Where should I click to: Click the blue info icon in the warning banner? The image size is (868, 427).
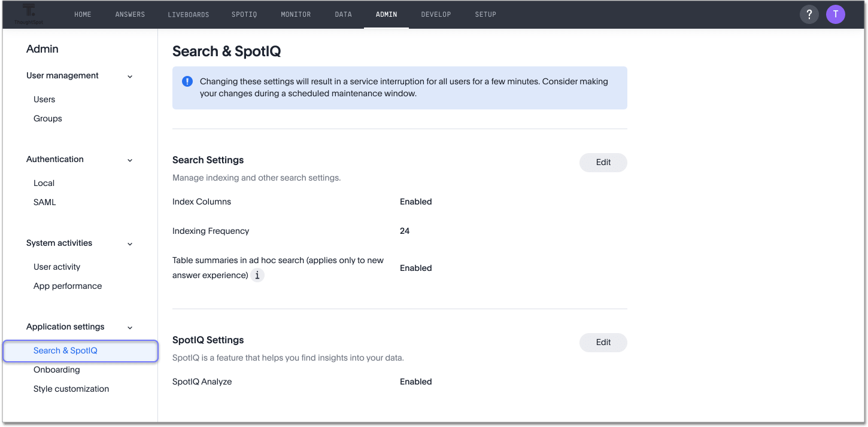(x=187, y=81)
